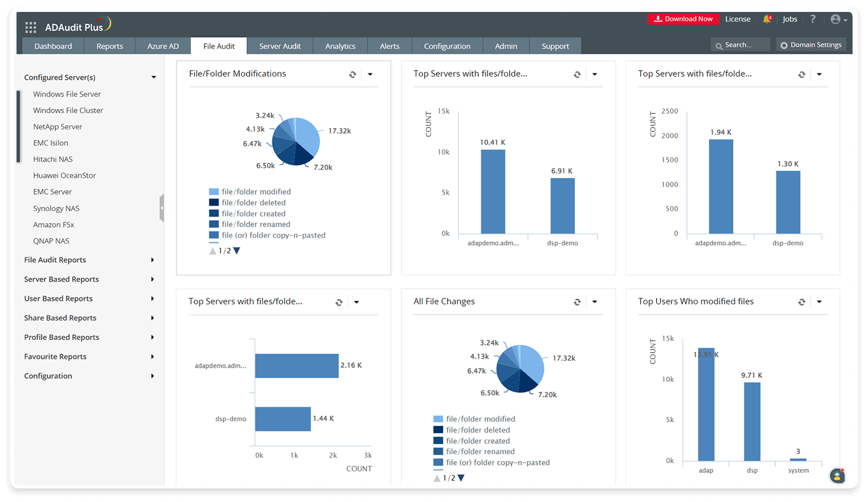Image resolution: width=868 pixels, height=502 pixels.
Task: Select Hitachi NAS server
Action: point(53,159)
